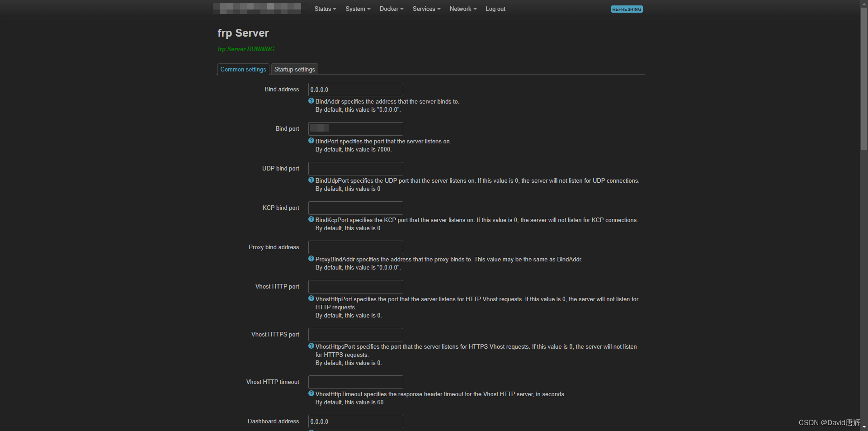Click the 'Vhost HTTP timeout' label
The height and width of the screenshot is (431, 868).
coord(273,382)
